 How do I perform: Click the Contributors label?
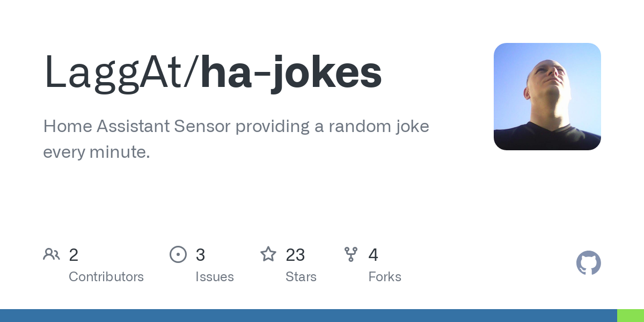[x=106, y=277]
